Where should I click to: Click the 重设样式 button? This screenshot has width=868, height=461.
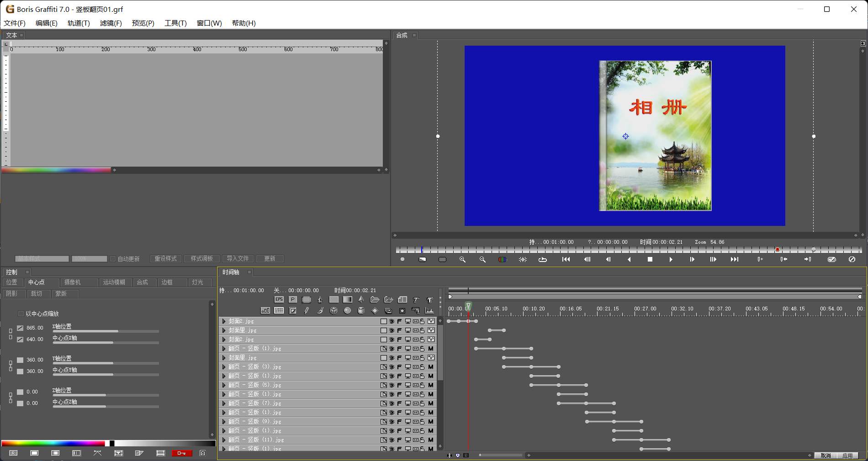click(165, 259)
